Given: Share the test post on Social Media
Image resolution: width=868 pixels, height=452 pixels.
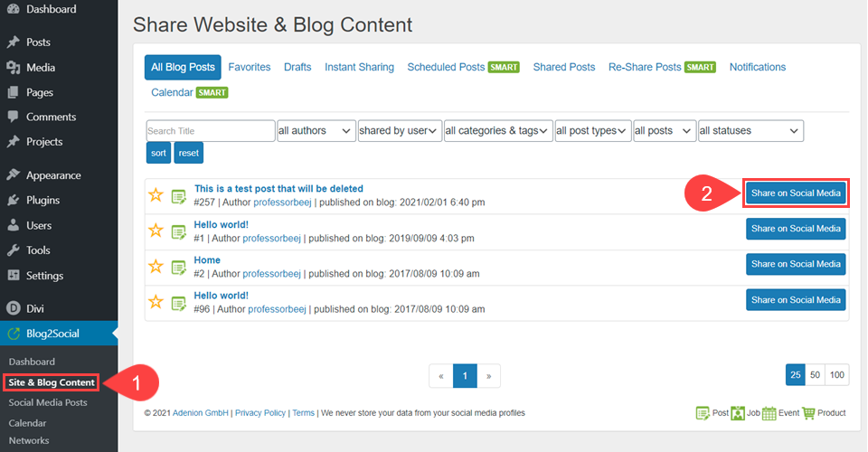Looking at the screenshot, I should (x=796, y=193).
